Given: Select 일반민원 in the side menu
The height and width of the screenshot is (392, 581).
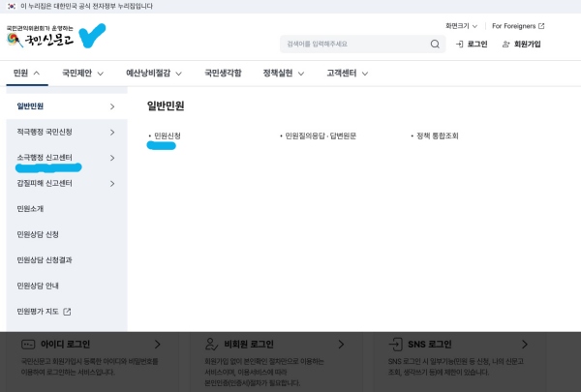Looking at the screenshot, I should pyautogui.click(x=67, y=106).
